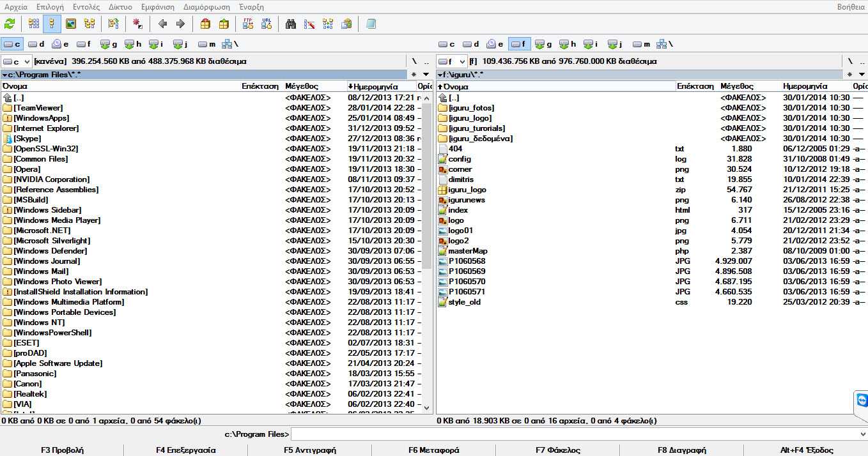The height and width of the screenshot is (456, 868).
Task: Open the Εντολές menu
Action: pyautogui.click(x=86, y=6)
